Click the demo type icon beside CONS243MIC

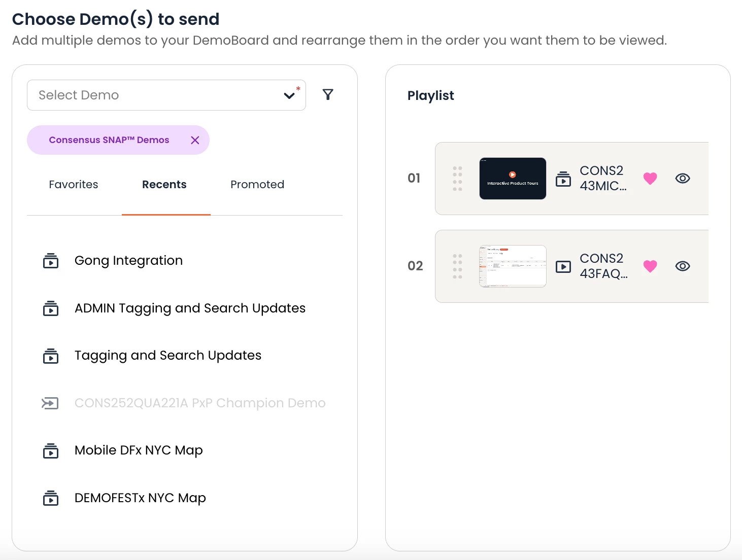(x=563, y=179)
